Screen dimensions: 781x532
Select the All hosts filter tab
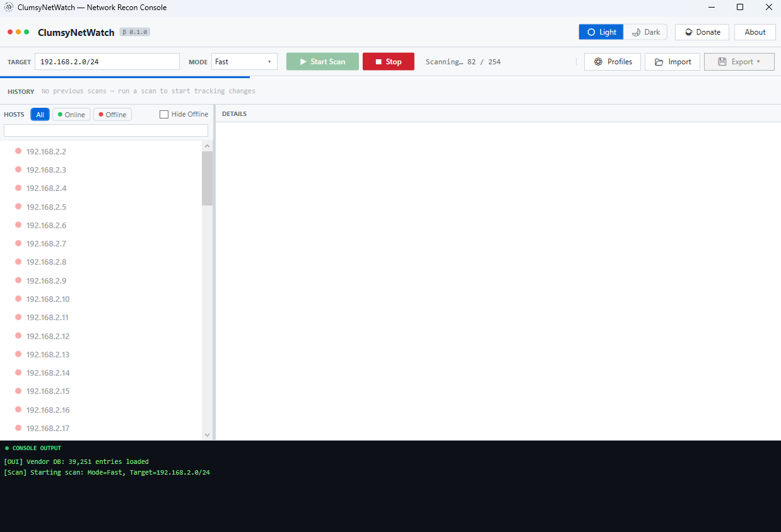[x=40, y=115]
